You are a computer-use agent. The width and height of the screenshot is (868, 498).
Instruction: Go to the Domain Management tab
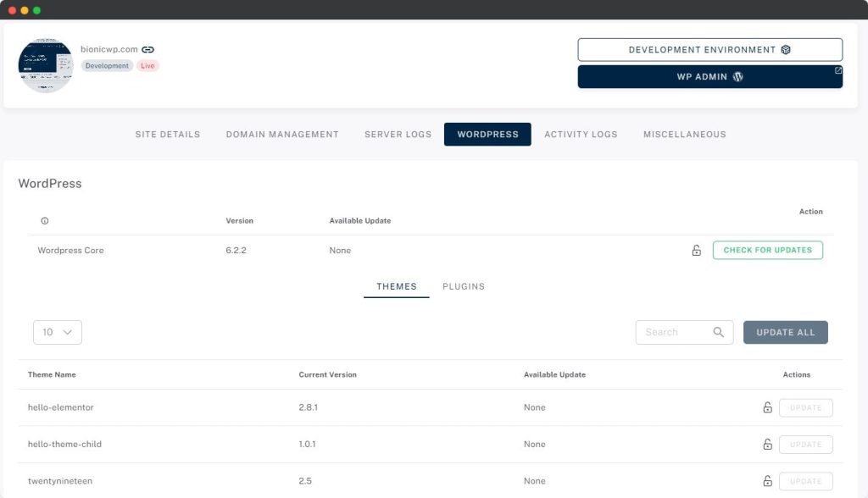(282, 134)
